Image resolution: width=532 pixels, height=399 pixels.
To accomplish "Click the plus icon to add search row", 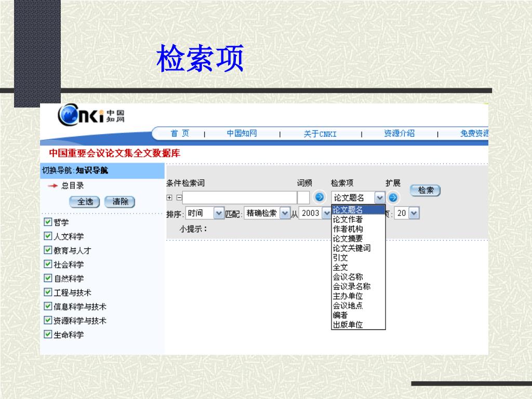I will pos(169,197).
